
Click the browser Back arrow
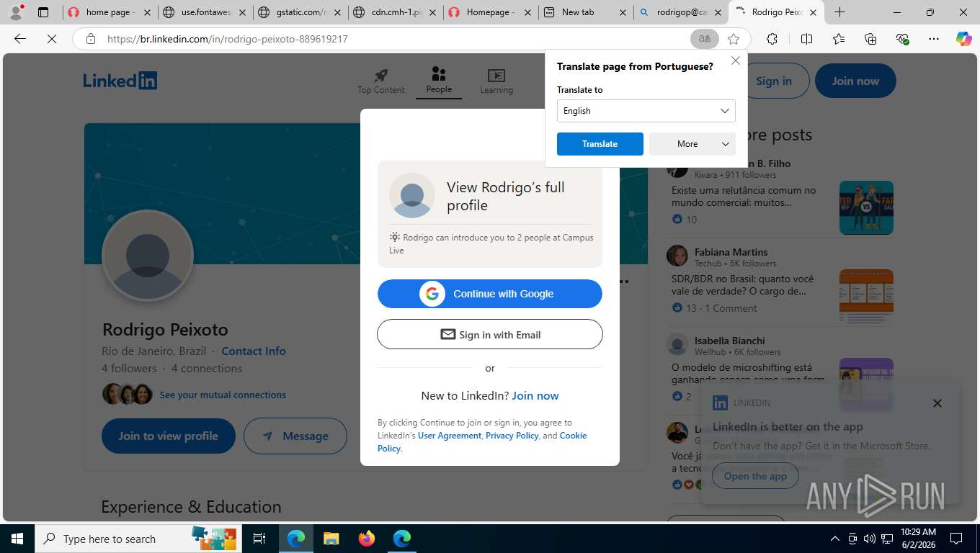point(20,39)
